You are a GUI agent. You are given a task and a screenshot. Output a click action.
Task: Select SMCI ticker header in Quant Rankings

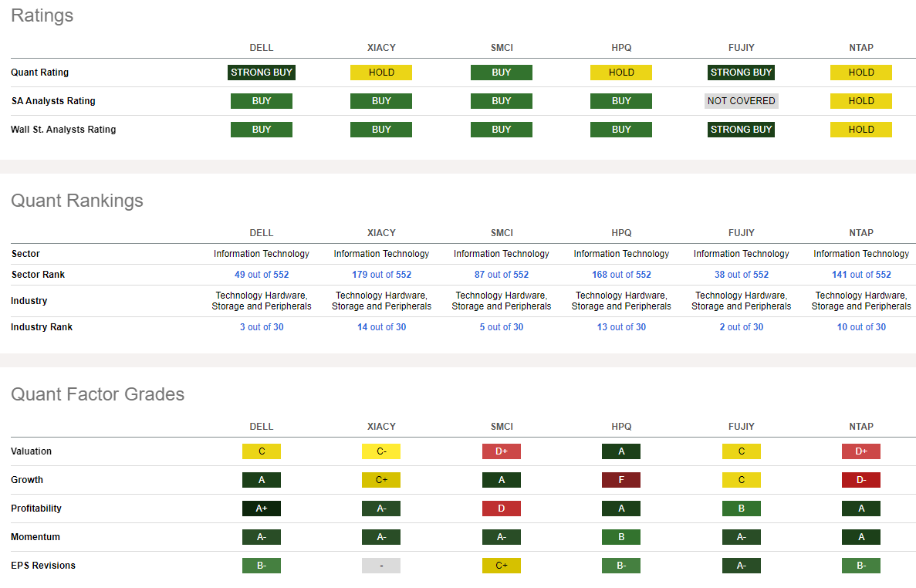point(502,233)
